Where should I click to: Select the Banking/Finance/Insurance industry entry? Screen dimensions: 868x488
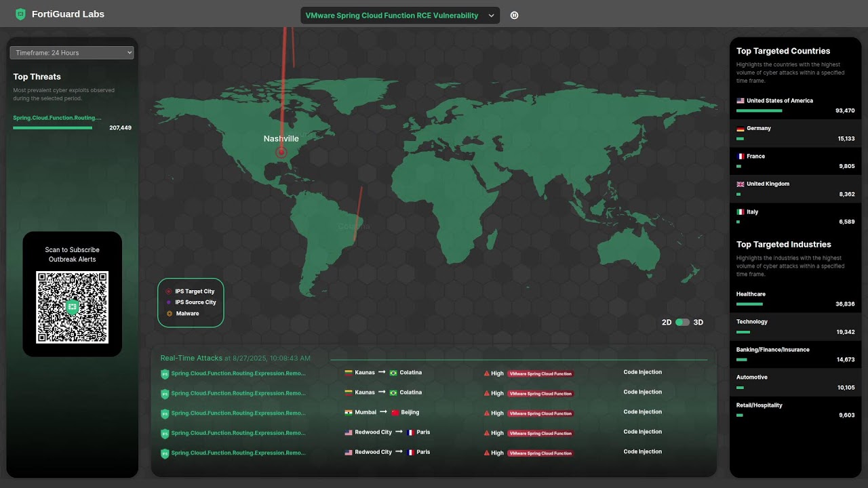[795, 354]
